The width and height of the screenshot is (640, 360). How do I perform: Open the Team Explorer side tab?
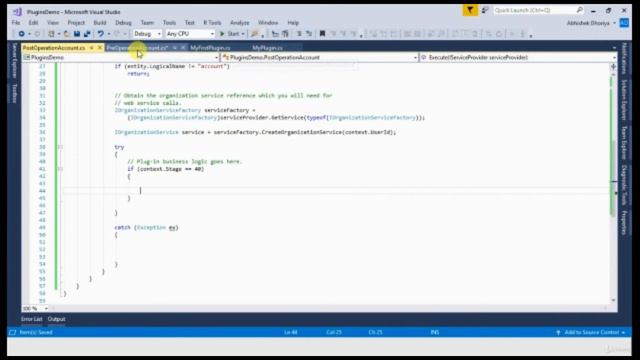click(x=624, y=142)
